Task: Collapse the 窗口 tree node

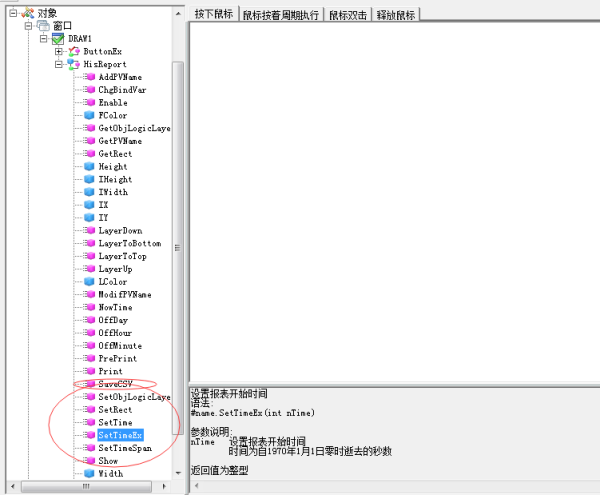Action: click(x=28, y=26)
